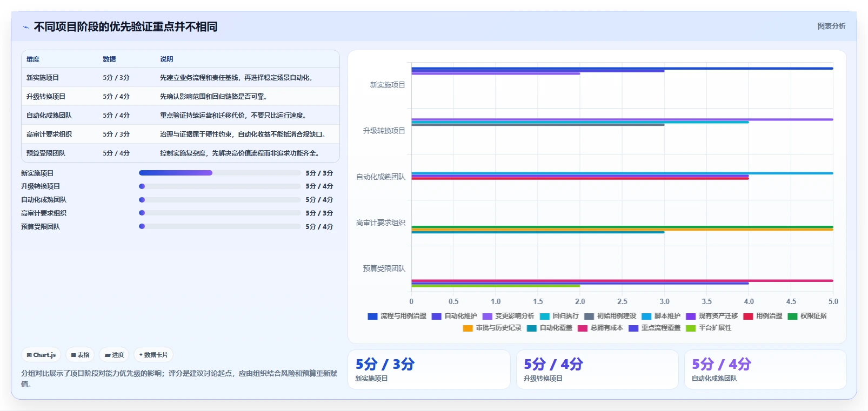Click the 高审计要求组织 chart axis label
Screen dimensions: 868x411
380,223
